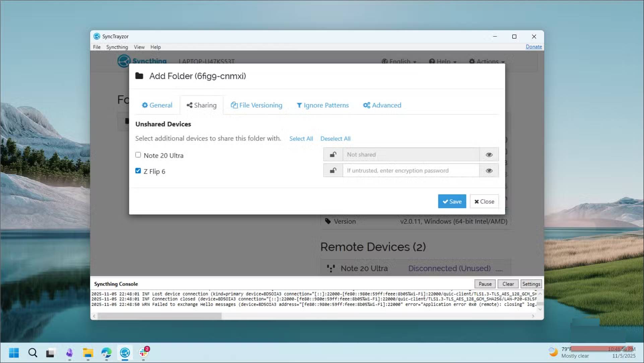
Task: Uncheck the Z Flip 6 device
Action: pyautogui.click(x=138, y=171)
